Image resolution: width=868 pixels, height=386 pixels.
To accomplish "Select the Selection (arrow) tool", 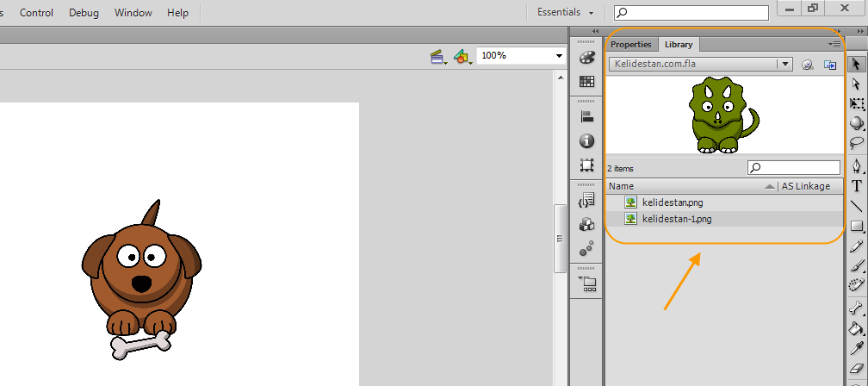I will point(856,64).
